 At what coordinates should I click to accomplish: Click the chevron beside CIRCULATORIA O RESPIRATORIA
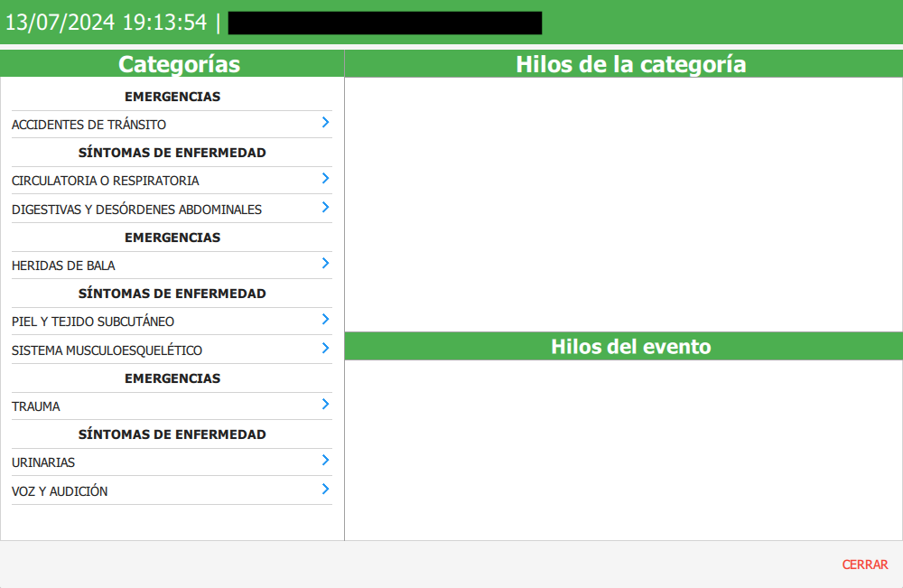tap(324, 180)
